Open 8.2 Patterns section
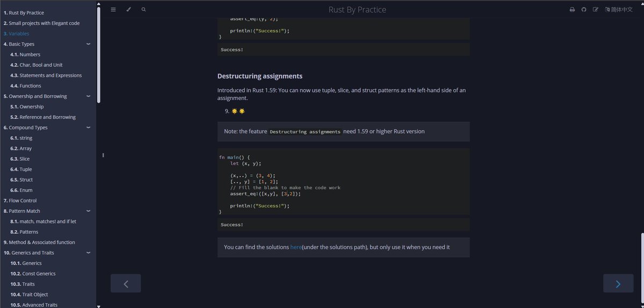This screenshot has height=308, width=644. coord(24,232)
